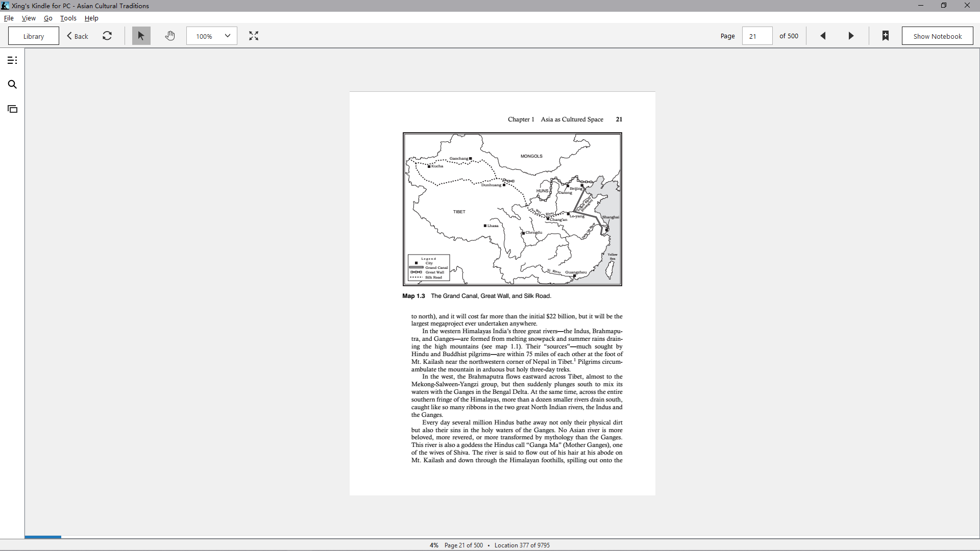Image resolution: width=980 pixels, height=551 pixels.
Task: Click the 'of 500' page count label
Action: [x=789, y=36]
